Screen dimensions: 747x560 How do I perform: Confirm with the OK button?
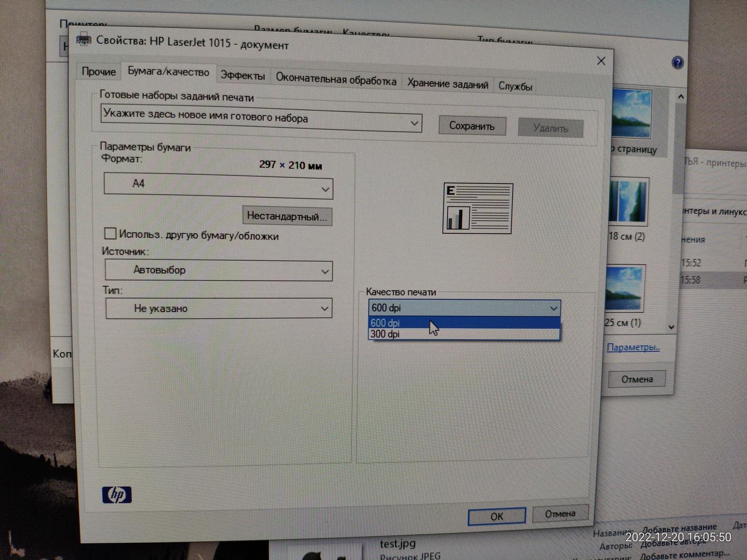(497, 516)
